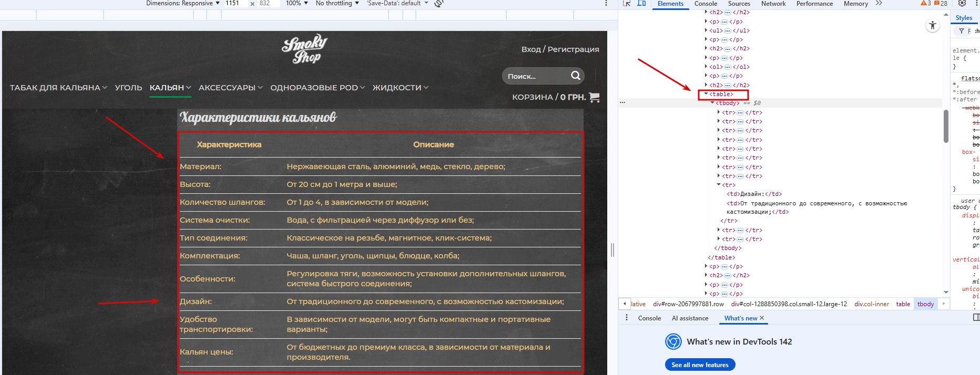Click the search magnifier icon on website
980x375 pixels.
[576, 76]
